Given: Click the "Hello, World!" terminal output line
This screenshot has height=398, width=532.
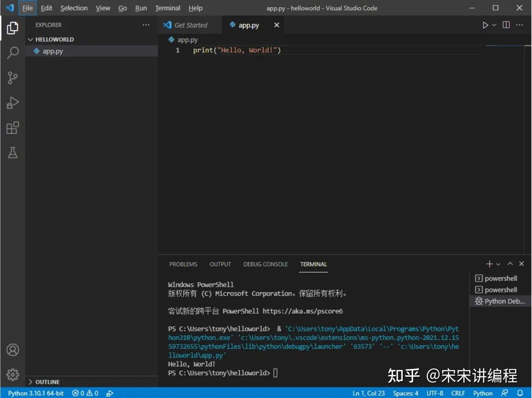Looking at the screenshot, I should pos(191,364).
